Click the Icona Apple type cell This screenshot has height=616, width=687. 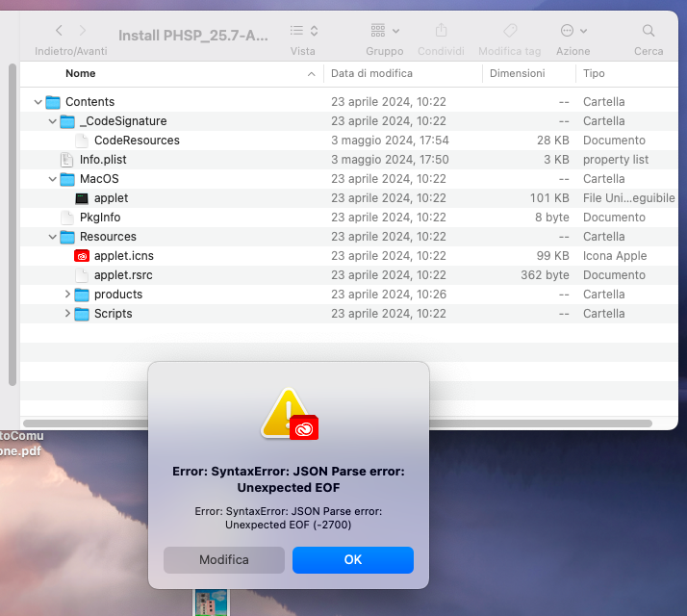(615, 256)
